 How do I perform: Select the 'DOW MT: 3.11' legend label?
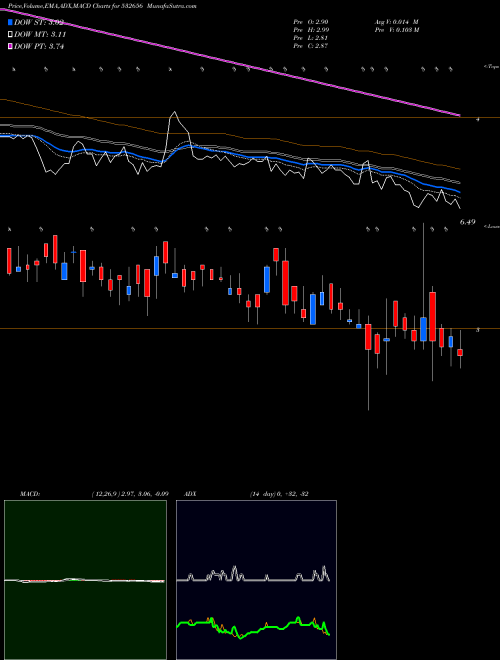[40, 35]
